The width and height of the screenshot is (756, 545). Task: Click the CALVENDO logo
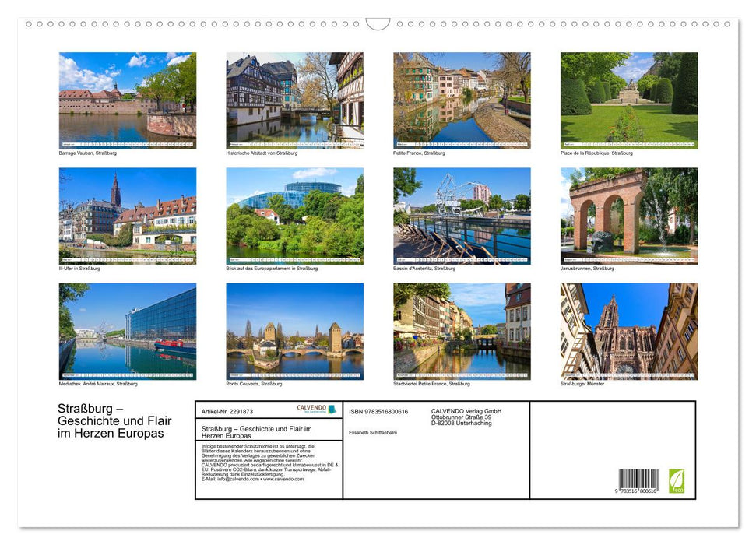pyautogui.click(x=316, y=409)
